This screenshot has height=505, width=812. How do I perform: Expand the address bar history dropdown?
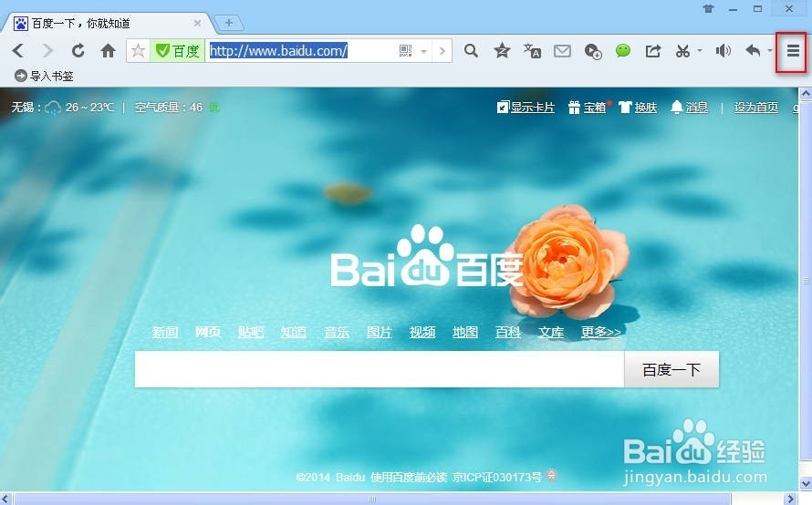(x=423, y=51)
